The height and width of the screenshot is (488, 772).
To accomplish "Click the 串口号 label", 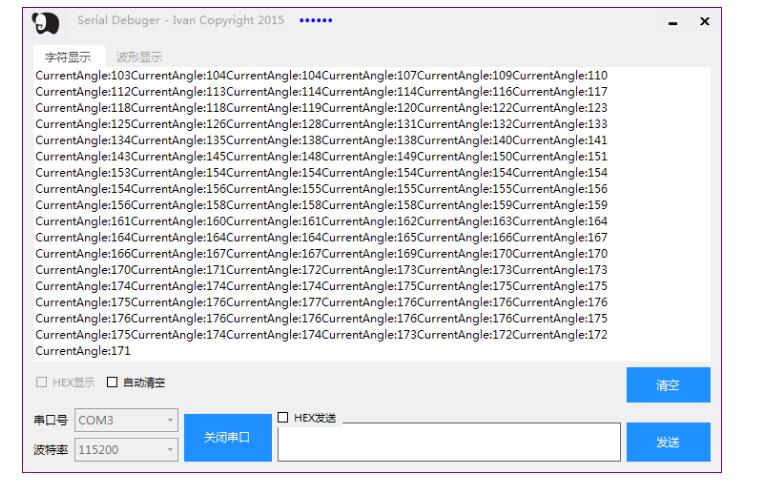I will coord(51,420).
